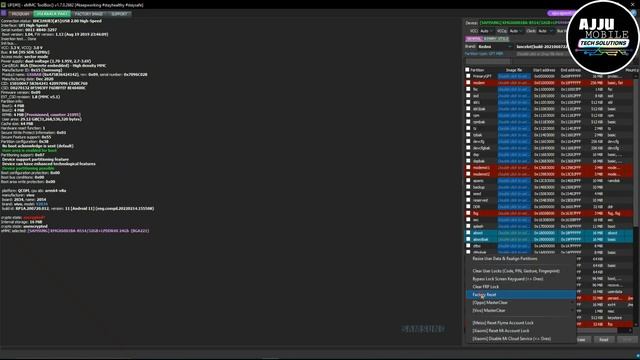Screen dimensions: 640x360
Task: Click the purple menu icon left of PROGRAM tab
Action: pos(4,13)
